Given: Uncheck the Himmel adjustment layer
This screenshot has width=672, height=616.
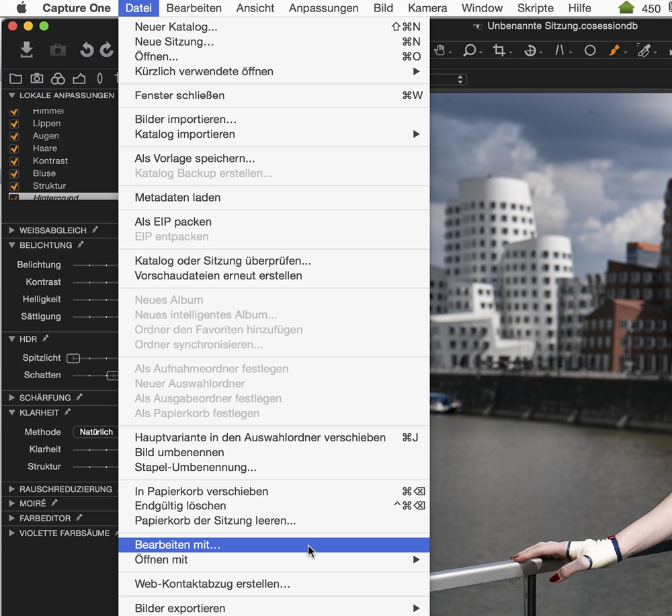Looking at the screenshot, I should point(14,112).
